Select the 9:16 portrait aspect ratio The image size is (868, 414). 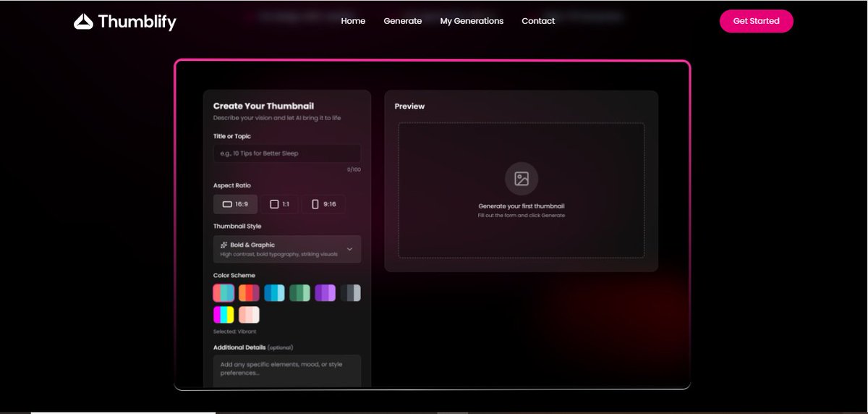point(323,204)
